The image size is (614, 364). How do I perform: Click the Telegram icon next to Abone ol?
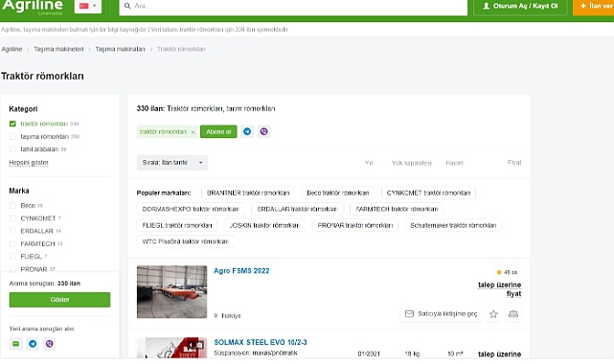pos(247,131)
